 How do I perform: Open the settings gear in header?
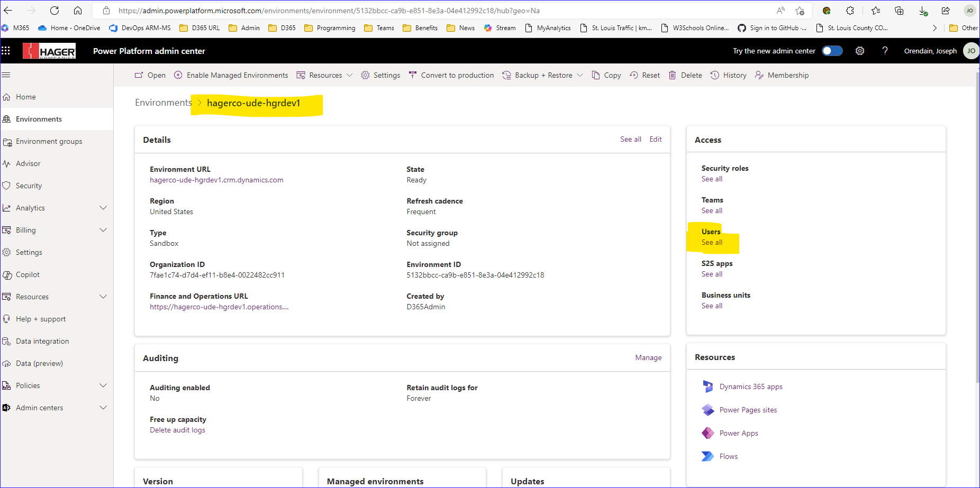(860, 51)
